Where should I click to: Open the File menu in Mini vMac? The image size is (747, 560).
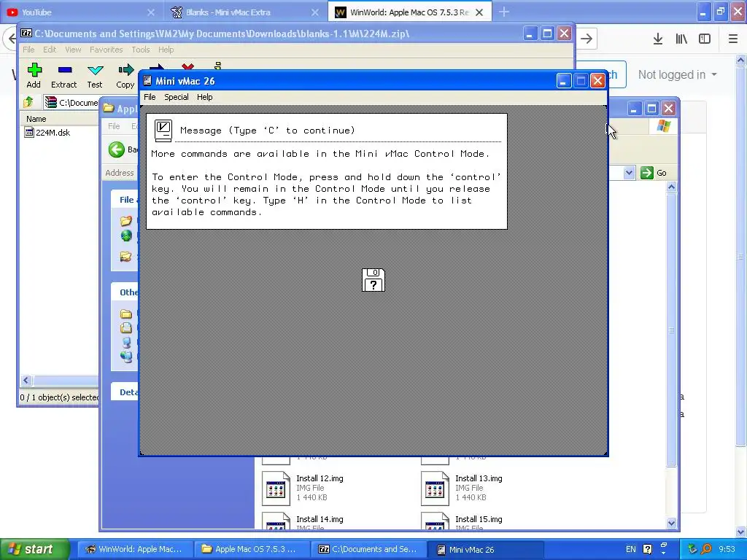(150, 97)
